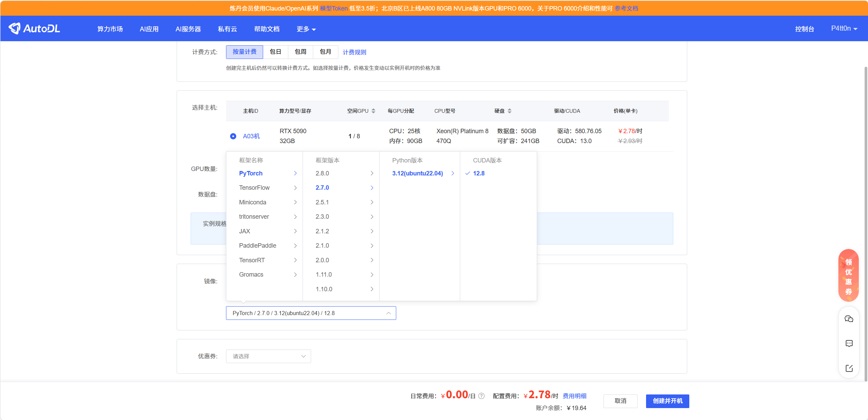Choose framework version 2.3.0
Viewport: 868px width, 420px height.
point(341,217)
